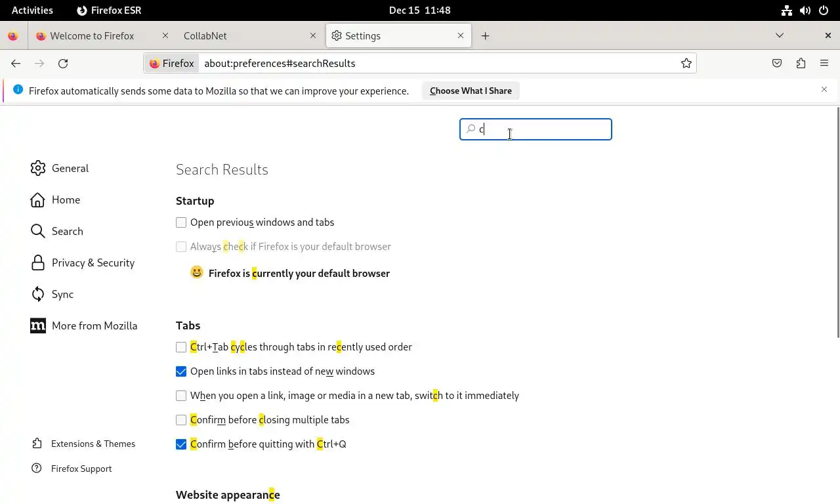
Task: Open a new tab with plus icon
Action: pos(485,36)
